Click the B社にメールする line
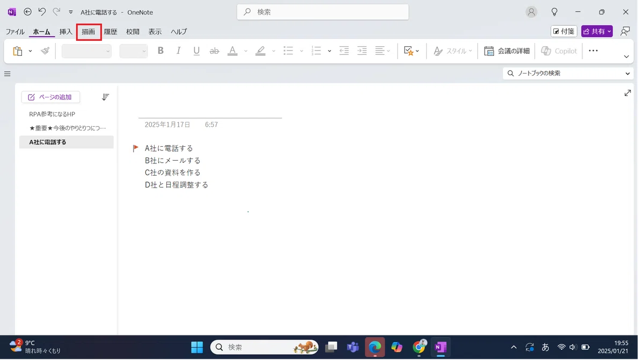Image resolution: width=644 pixels, height=360 pixels. pos(173,161)
